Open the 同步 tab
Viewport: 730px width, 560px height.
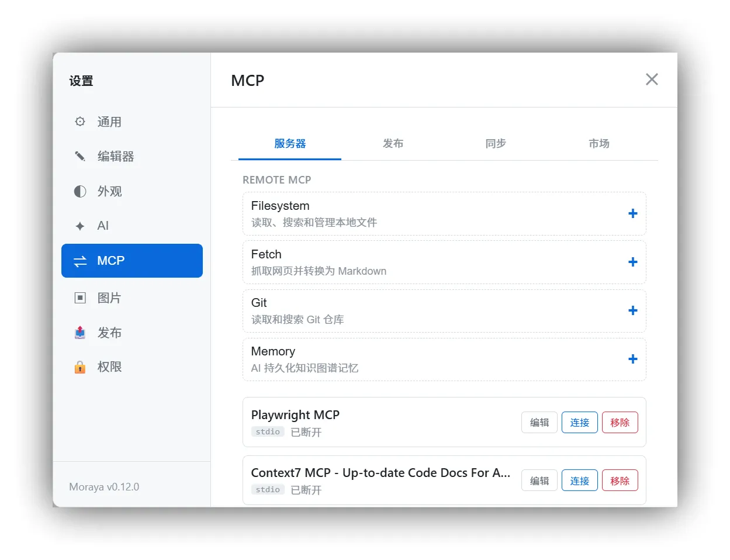point(496,144)
